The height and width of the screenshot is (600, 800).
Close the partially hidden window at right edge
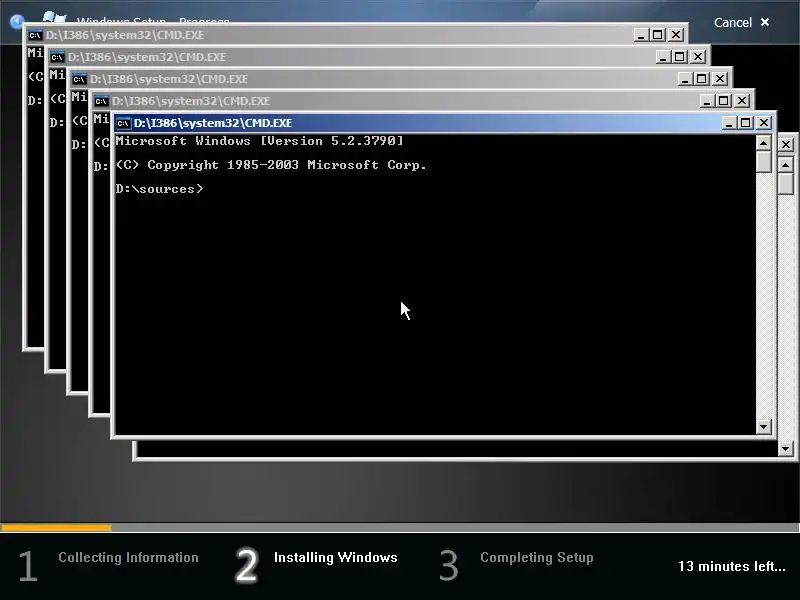point(786,145)
